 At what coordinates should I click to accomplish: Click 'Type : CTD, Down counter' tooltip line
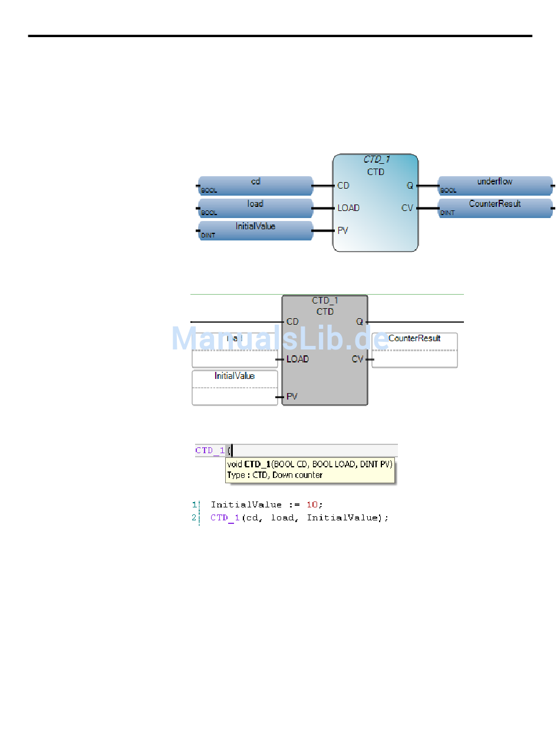[275, 475]
